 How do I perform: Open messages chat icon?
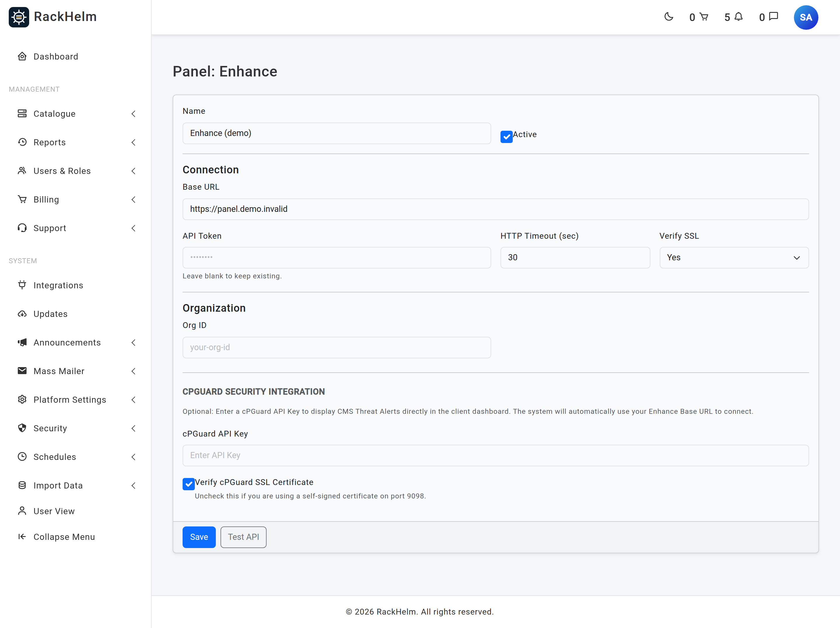click(773, 17)
